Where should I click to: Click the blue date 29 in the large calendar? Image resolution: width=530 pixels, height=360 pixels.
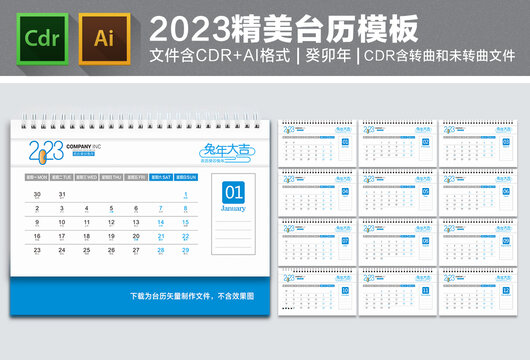coord(186,250)
